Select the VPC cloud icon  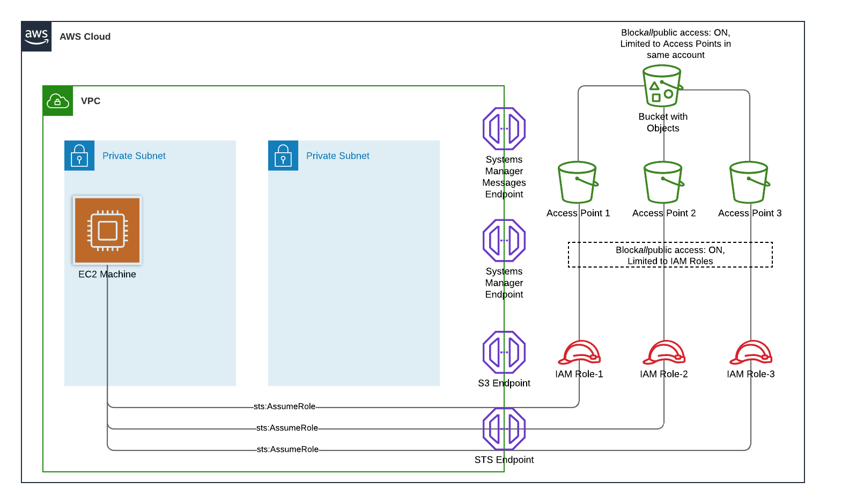(57, 100)
